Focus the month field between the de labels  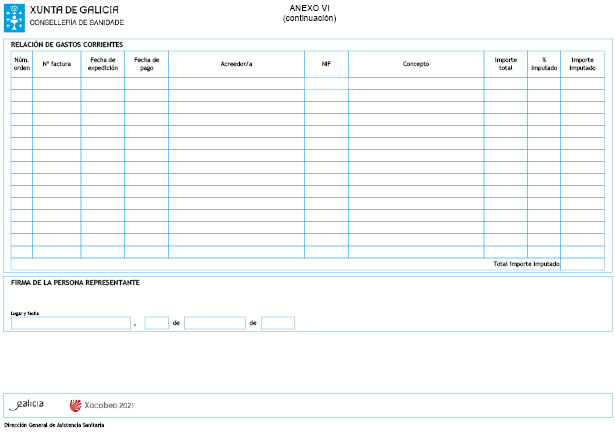coord(214,323)
